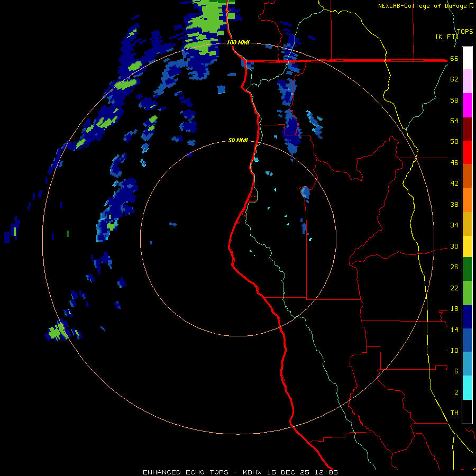476x476 pixels.
Task: Click the 18 legend value
Action: [x=454, y=309]
